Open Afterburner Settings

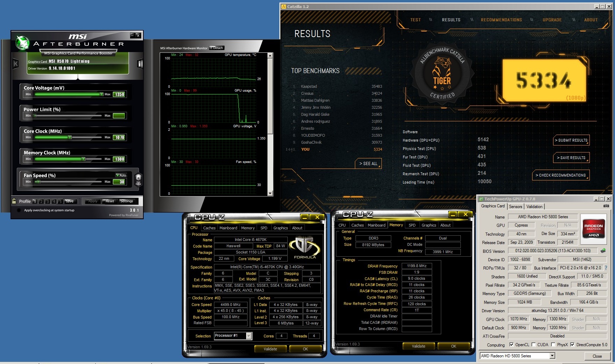coord(126,201)
